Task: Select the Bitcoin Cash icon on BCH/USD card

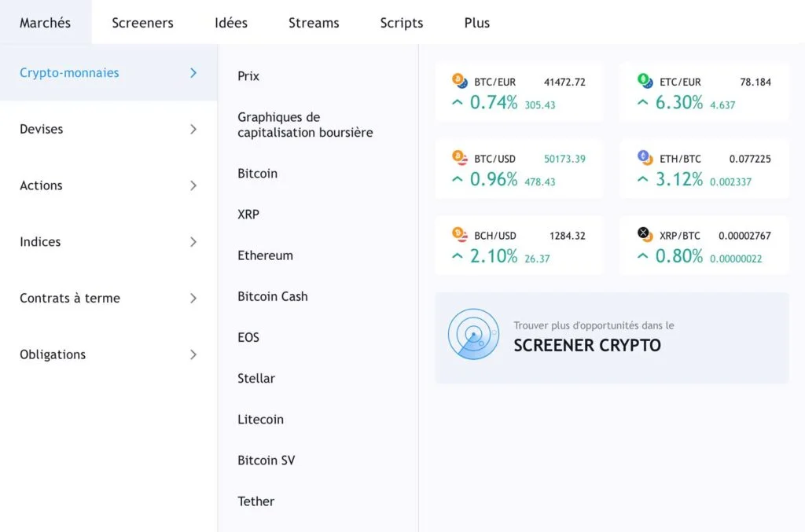Action: [457, 233]
